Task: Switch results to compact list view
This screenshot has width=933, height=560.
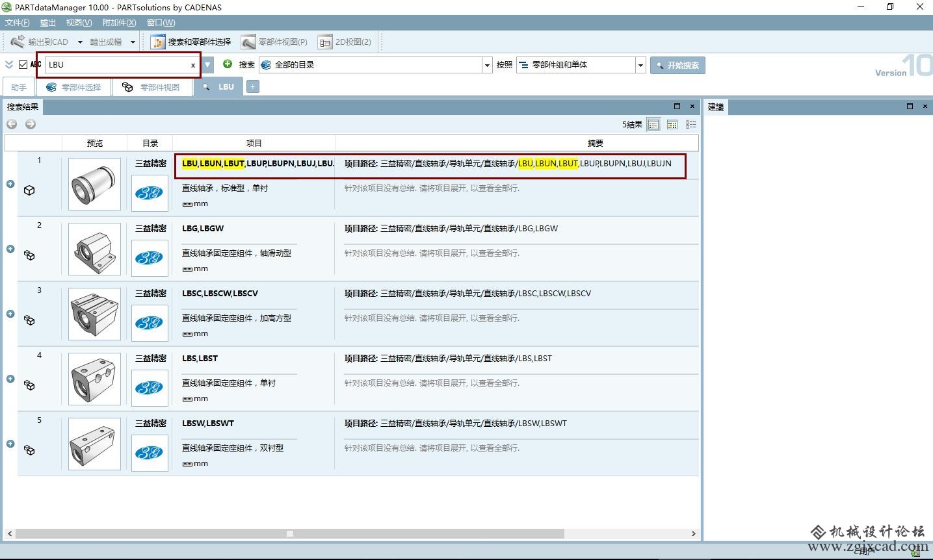Action: [690, 125]
